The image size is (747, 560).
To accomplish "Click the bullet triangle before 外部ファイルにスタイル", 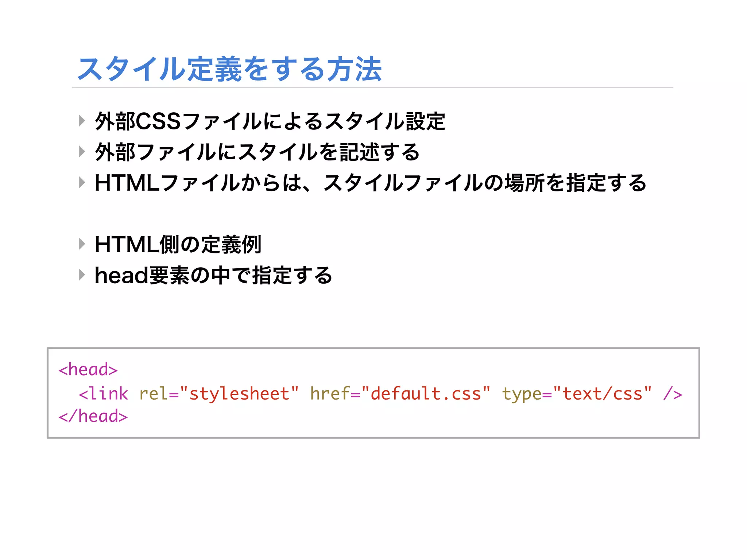I will [x=82, y=151].
